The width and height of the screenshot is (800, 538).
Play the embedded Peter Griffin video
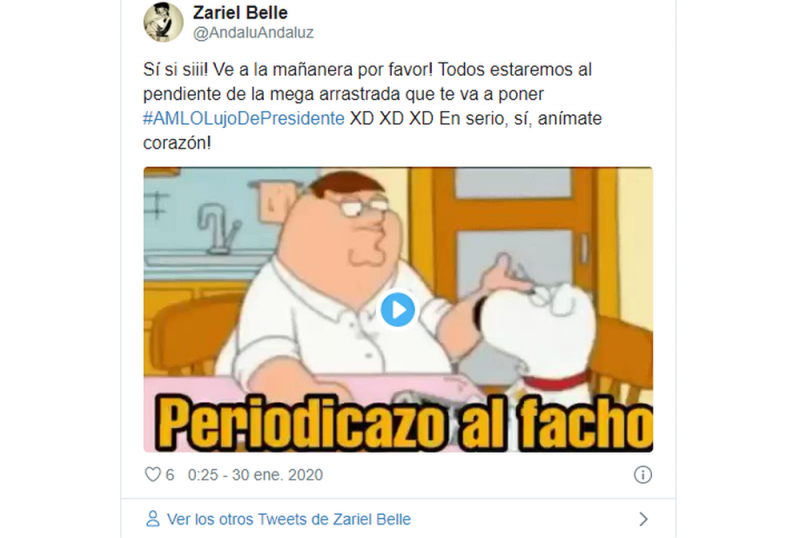click(397, 309)
